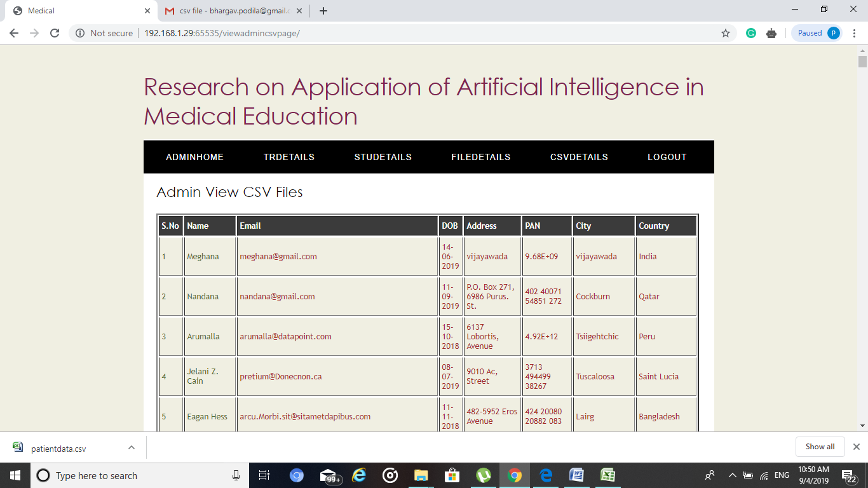Screen dimensions: 868x488
Task: Open uTorrent from the taskbar
Action: (x=484, y=475)
